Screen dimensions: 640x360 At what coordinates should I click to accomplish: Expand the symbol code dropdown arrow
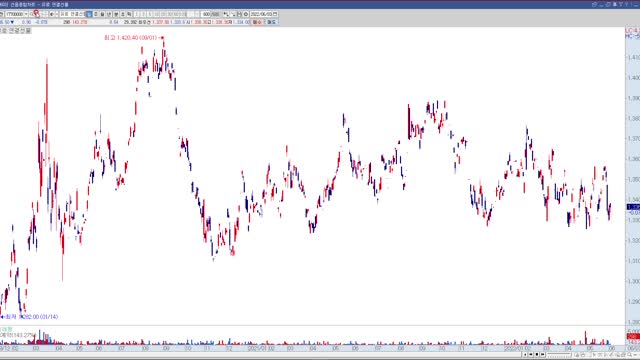(26, 14)
